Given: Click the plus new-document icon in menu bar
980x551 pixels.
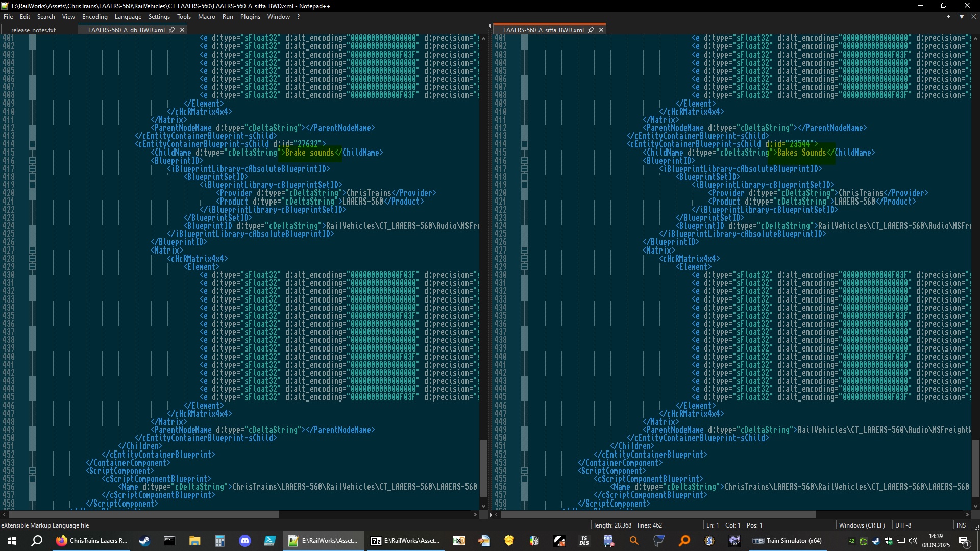Looking at the screenshot, I should click(949, 17).
